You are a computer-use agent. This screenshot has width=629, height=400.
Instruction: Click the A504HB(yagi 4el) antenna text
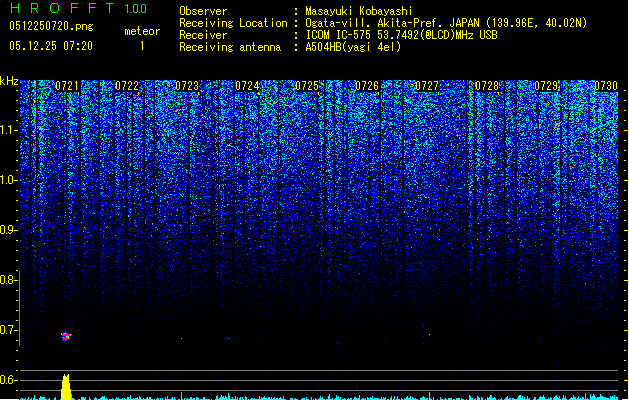click(x=353, y=47)
